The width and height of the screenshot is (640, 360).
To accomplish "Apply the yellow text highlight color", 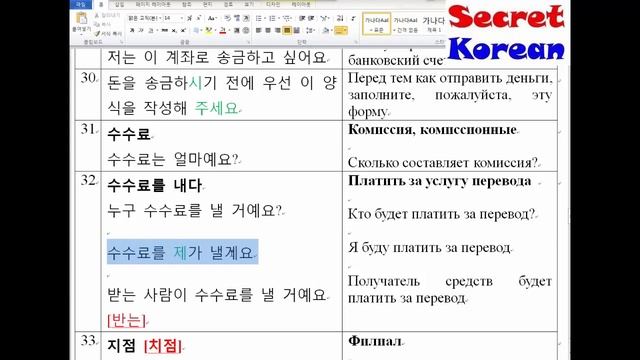I will (x=209, y=30).
